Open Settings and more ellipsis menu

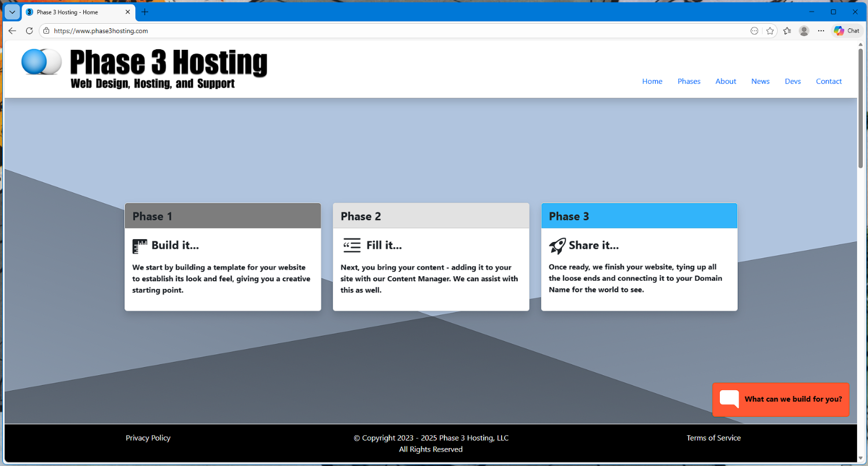[x=821, y=31]
